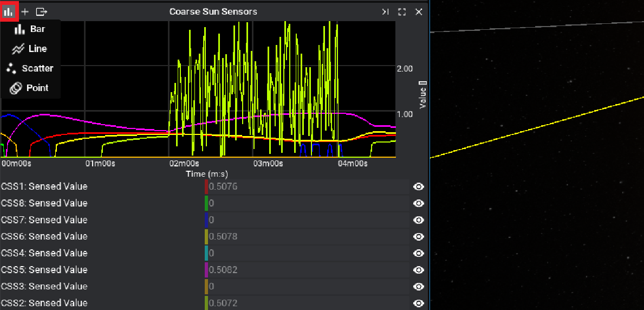Click the export icon in the panel header
The height and width of the screenshot is (310, 644).
[42, 11]
